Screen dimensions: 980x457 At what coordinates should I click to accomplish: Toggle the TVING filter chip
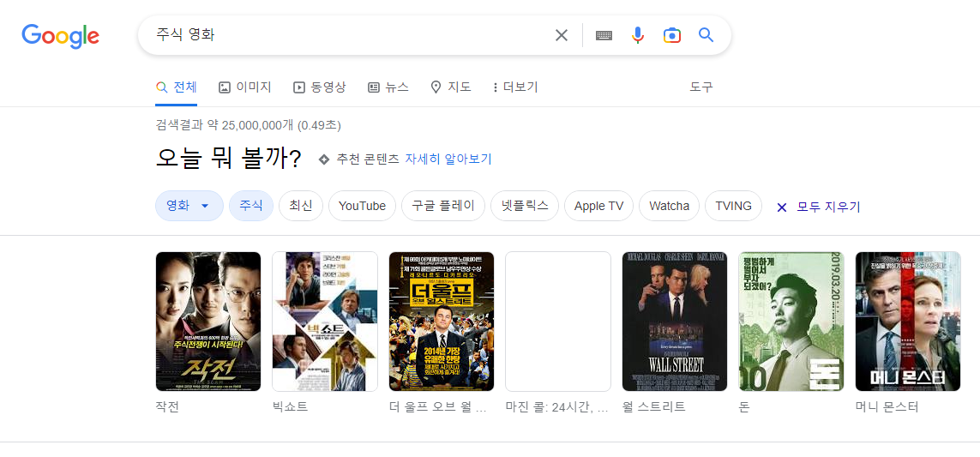tap(734, 206)
